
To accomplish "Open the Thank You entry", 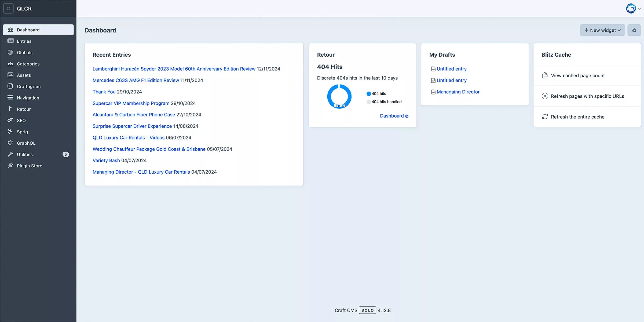I will pyautogui.click(x=104, y=92).
